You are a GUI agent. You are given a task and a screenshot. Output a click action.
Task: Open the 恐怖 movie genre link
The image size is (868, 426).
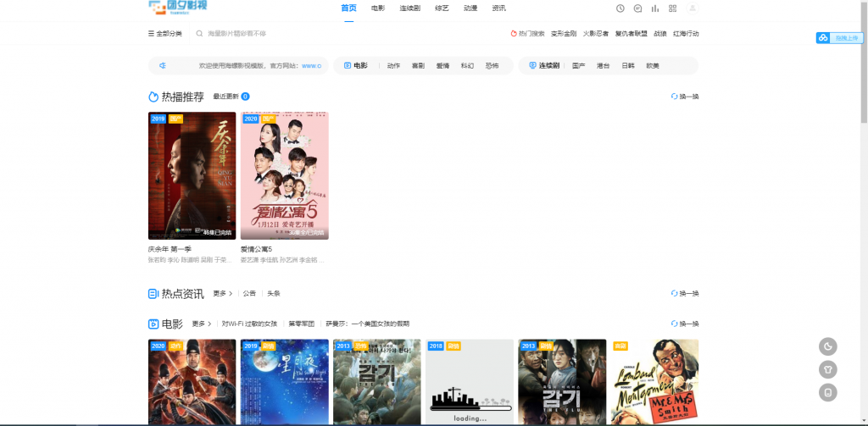pyautogui.click(x=492, y=66)
